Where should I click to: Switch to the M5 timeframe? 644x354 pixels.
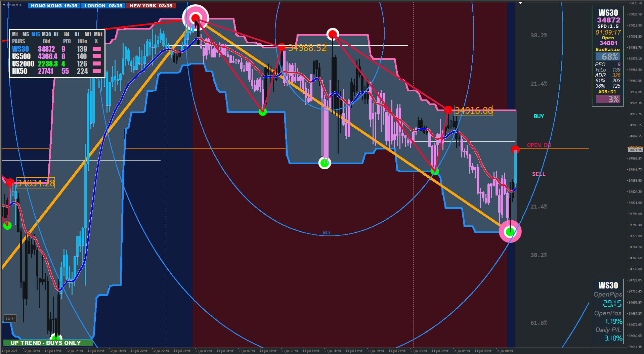[x=26, y=34]
